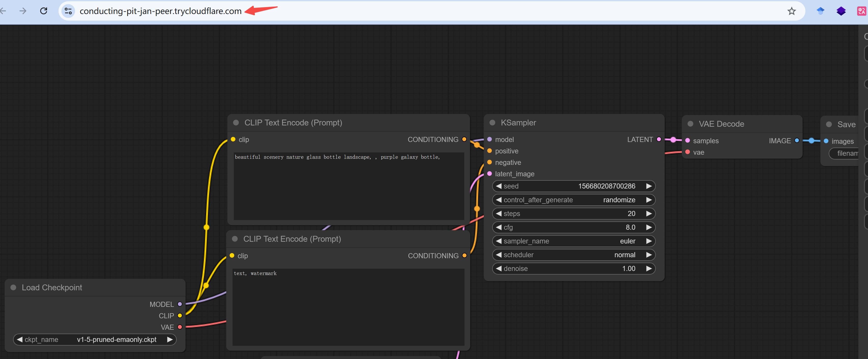Image resolution: width=868 pixels, height=359 pixels.
Task: Decrease cfg with the left arrow
Action: [499, 227]
